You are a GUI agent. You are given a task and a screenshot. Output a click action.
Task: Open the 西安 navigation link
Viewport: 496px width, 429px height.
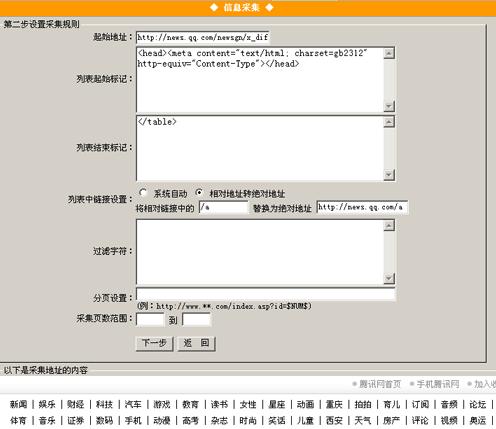(x=334, y=420)
